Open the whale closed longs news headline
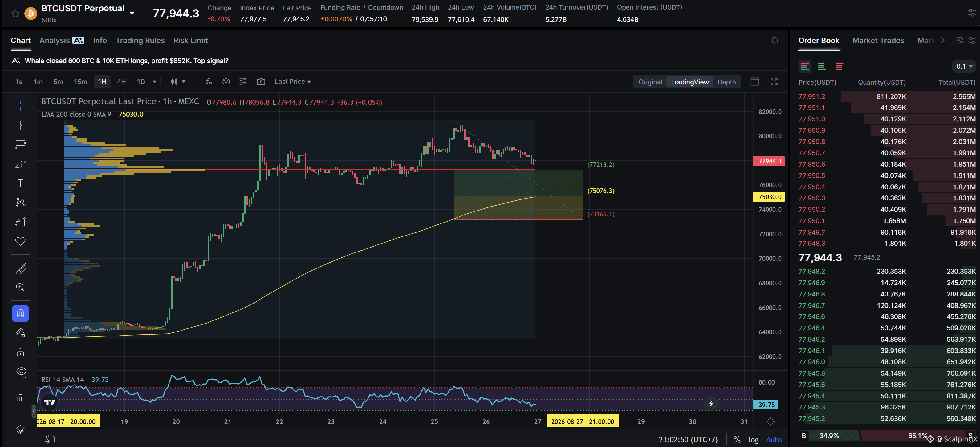The image size is (980, 447). [x=126, y=61]
